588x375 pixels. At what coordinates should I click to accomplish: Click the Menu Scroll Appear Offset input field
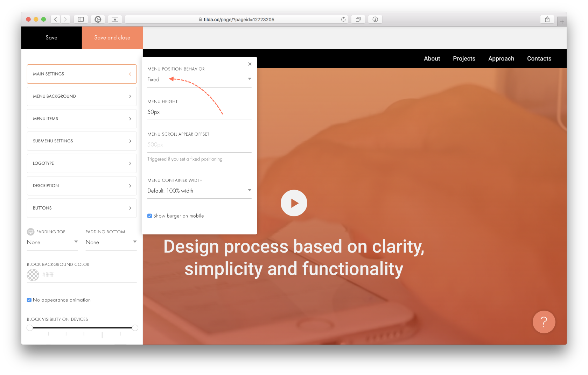(x=199, y=144)
